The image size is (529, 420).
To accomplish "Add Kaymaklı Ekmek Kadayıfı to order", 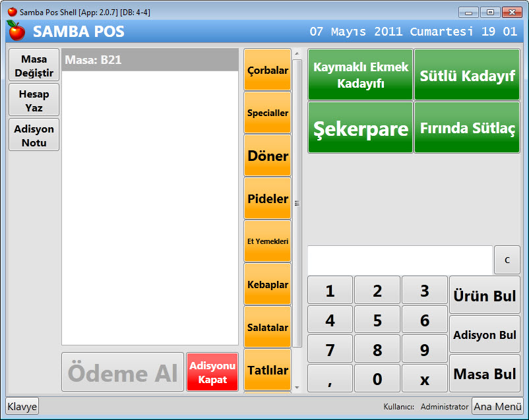I will [x=360, y=75].
